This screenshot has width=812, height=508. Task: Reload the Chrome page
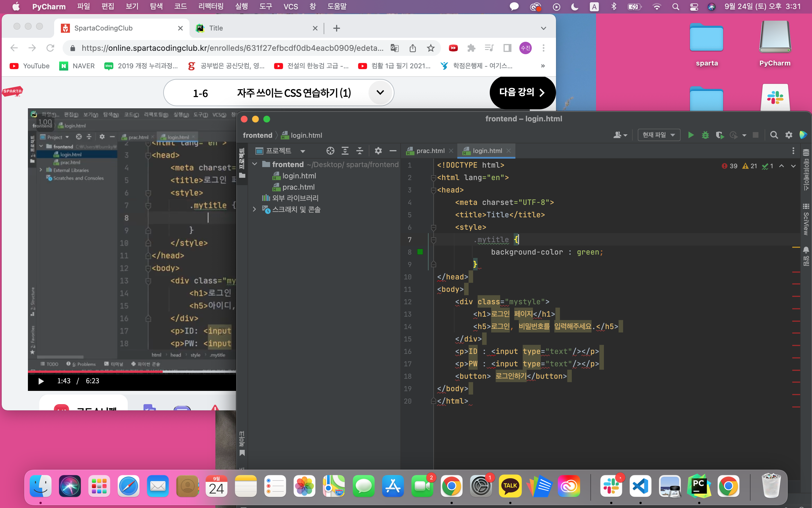50,48
